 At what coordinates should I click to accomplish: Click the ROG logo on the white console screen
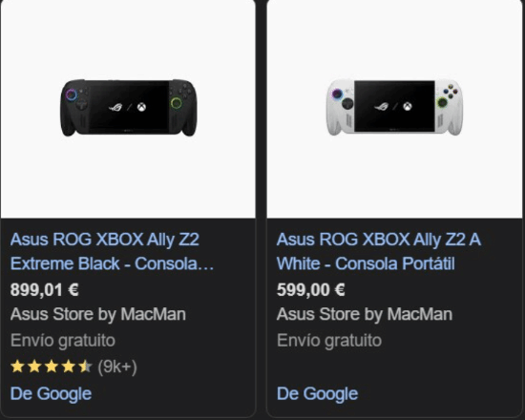382,107
